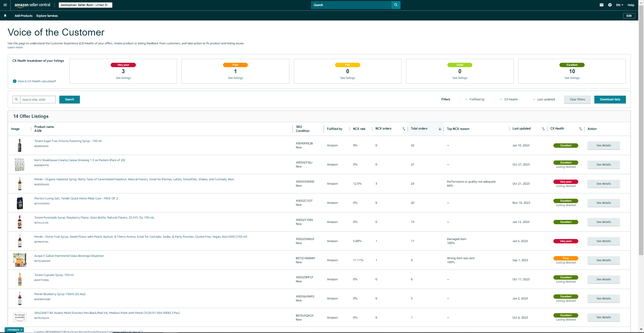The height and width of the screenshot is (333, 644).
Task: Expand the CX Health filter dropdown
Action: (x=509, y=99)
